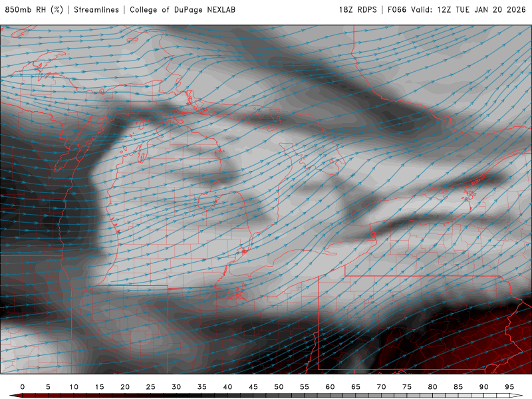Click the '0' value on the color scale
The height and width of the screenshot is (399, 532).
click(23, 387)
